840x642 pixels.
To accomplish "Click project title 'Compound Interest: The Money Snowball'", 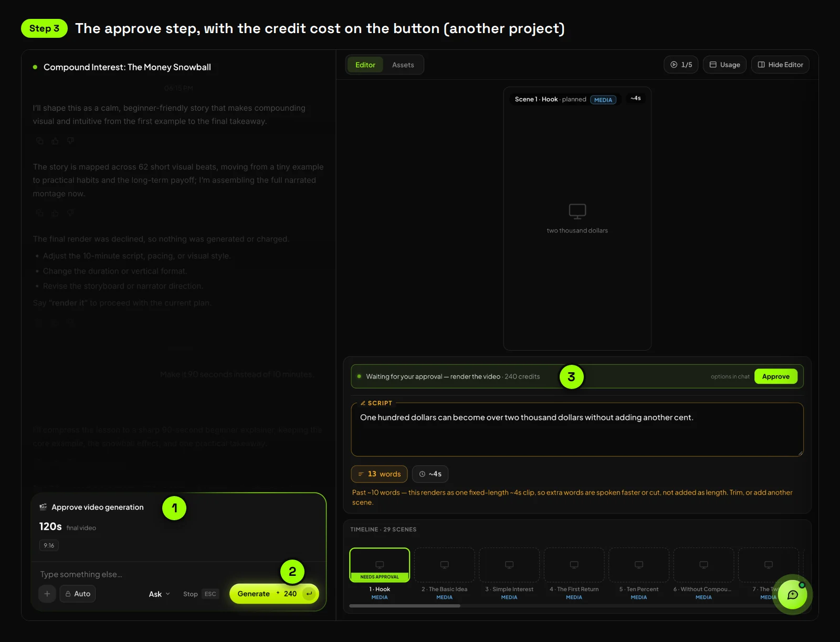I will click(127, 67).
